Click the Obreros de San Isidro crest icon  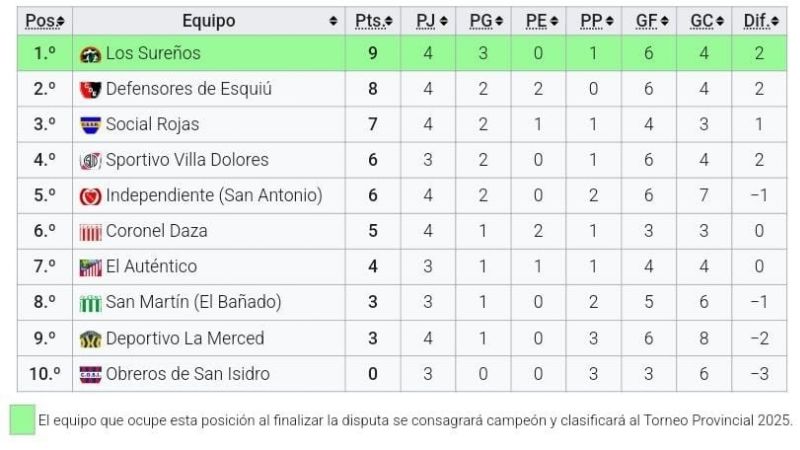[91, 375]
